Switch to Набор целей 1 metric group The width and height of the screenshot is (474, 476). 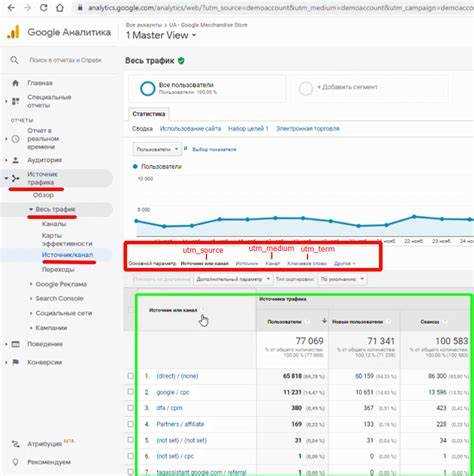point(248,129)
